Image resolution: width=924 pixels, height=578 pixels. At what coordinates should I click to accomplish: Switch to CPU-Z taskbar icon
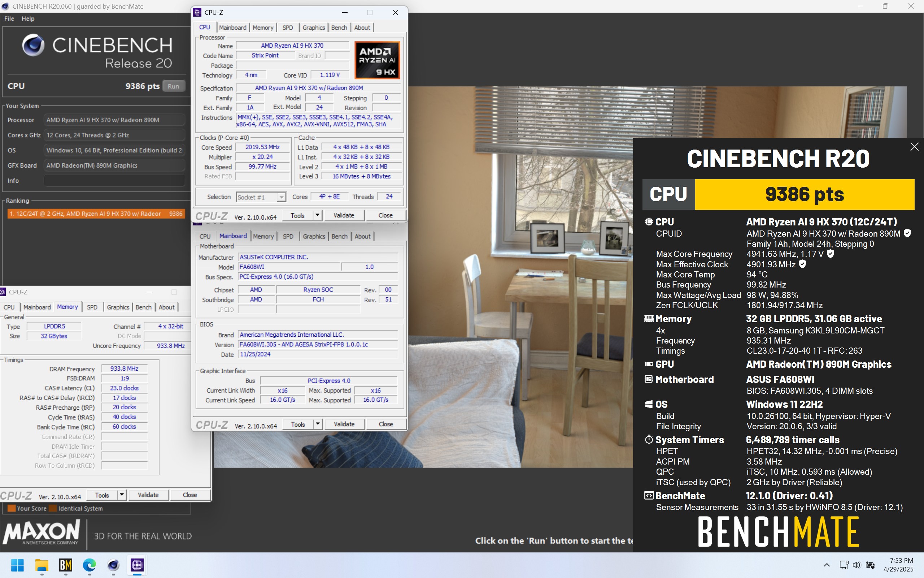pyautogui.click(x=137, y=565)
